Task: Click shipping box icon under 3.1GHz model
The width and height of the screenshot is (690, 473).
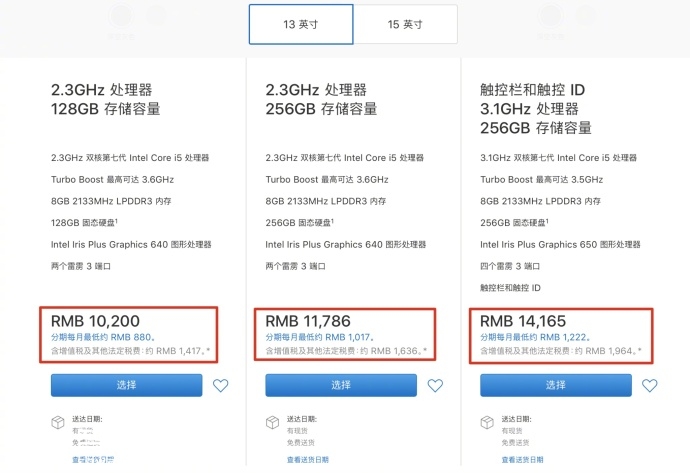Action: click(487, 422)
